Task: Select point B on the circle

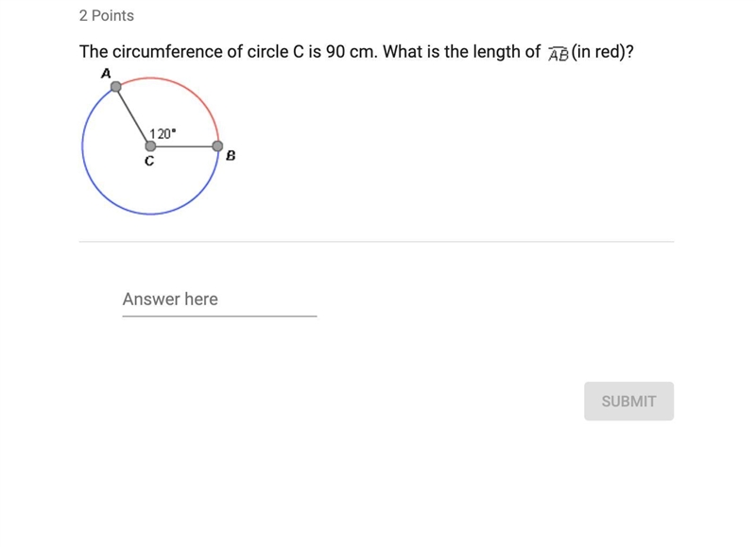Action: 217,146
